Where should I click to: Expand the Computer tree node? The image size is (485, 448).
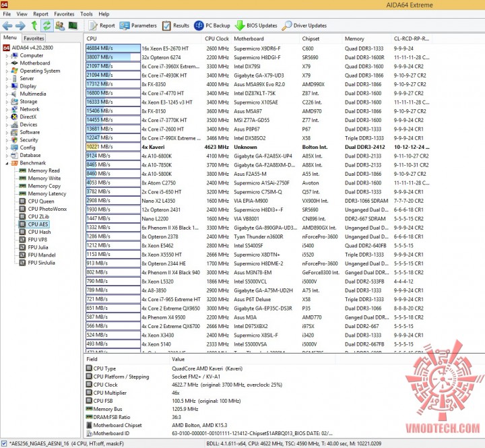click(7, 56)
